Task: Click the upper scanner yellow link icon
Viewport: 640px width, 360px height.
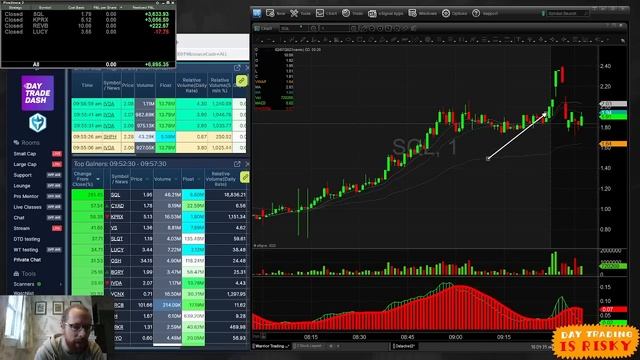Action: (x=241, y=80)
